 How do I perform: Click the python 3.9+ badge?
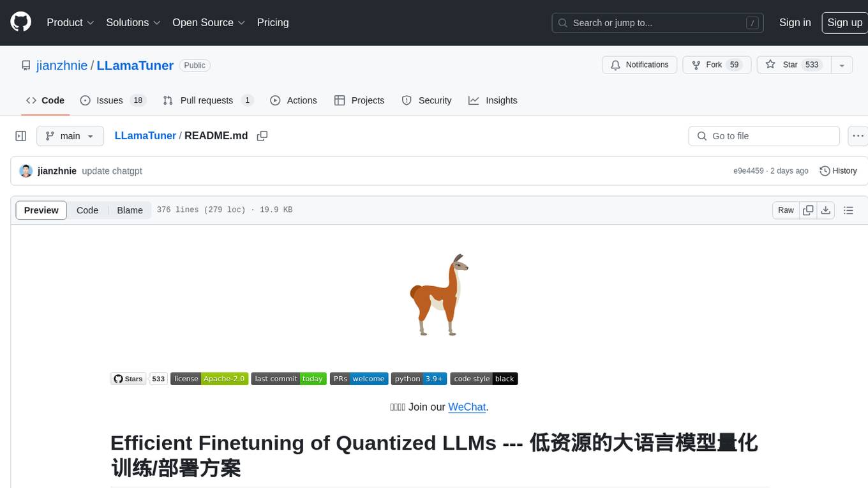(419, 379)
